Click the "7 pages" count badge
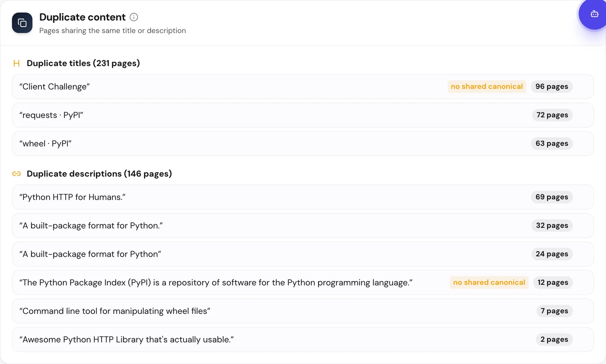This screenshot has height=364, width=606. pyautogui.click(x=554, y=311)
